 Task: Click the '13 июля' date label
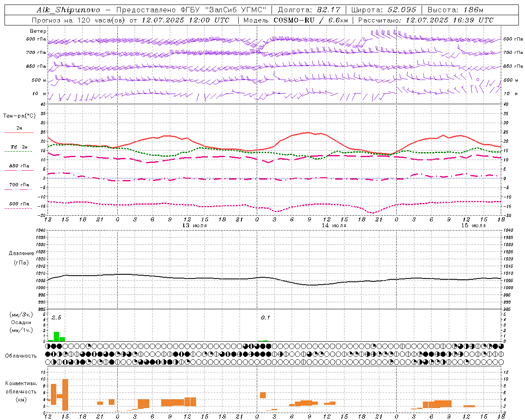[194, 226]
